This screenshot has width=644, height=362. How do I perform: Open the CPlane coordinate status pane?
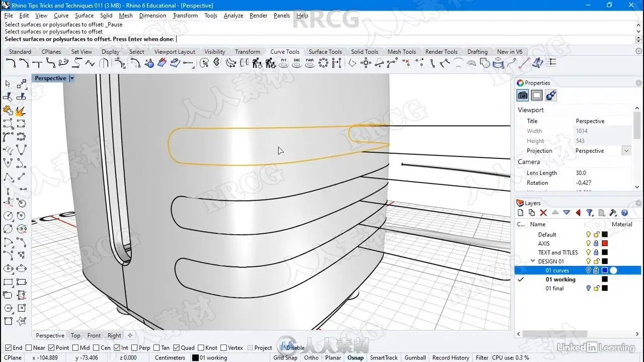click(13, 357)
